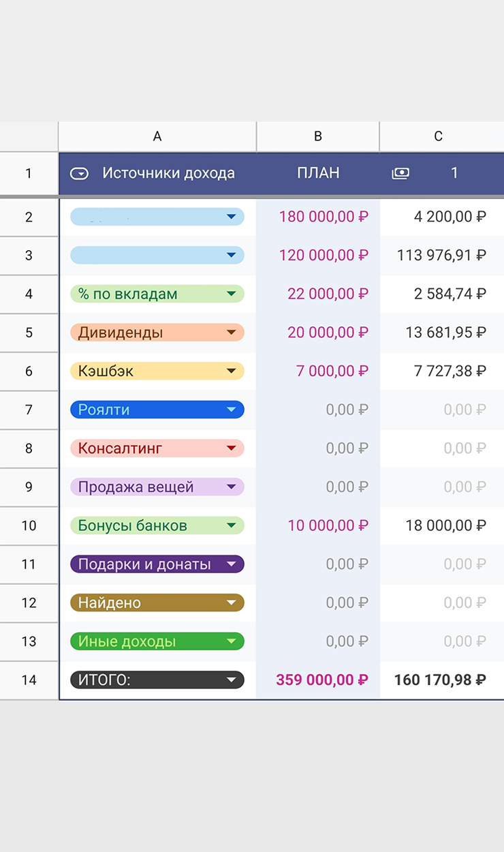The image size is (504, 852).
Task: Select the 359 000,00 ₽ plan total cell
Action: click(321, 680)
